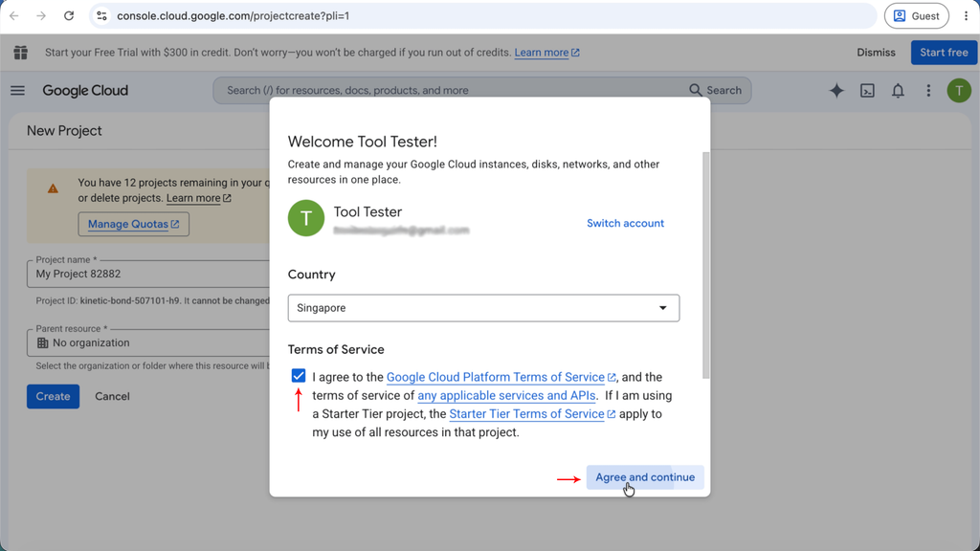Open Learn more link in quota notice
This screenshot has width=980, height=551.
pos(199,198)
